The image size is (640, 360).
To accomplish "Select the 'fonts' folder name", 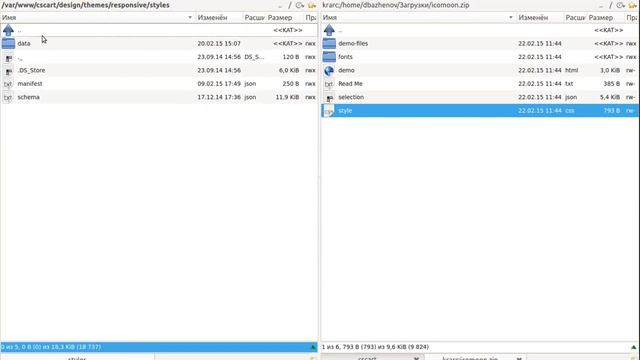I will click(345, 57).
